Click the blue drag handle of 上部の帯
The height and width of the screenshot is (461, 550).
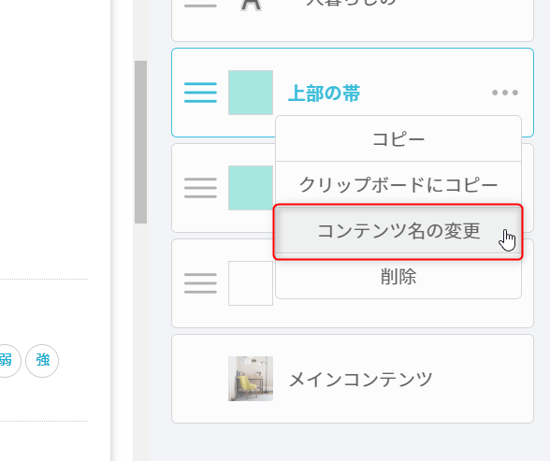click(200, 93)
